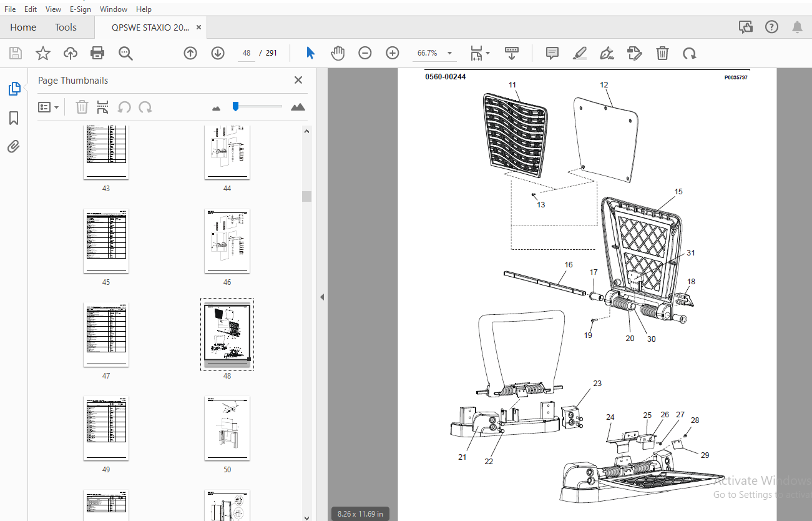Open the E-Sign menu
The width and height of the screenshot is (812, 521).
(x=81, y=9)
